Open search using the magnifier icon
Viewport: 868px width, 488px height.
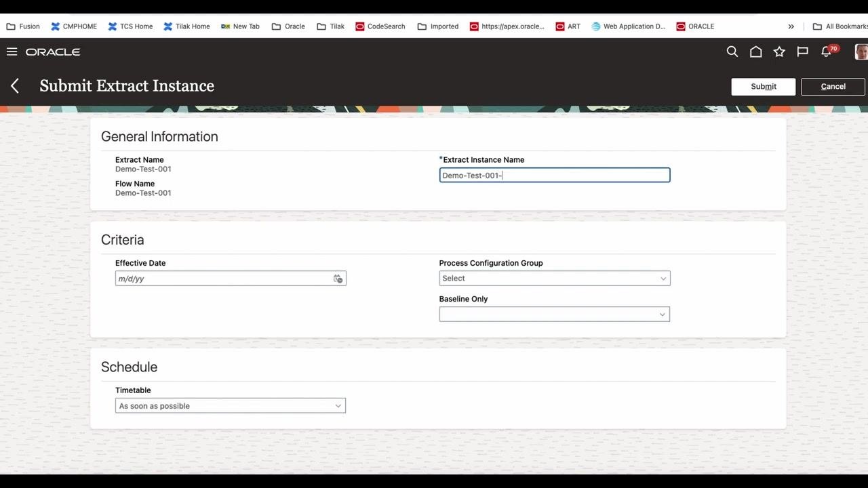point(732,52)
